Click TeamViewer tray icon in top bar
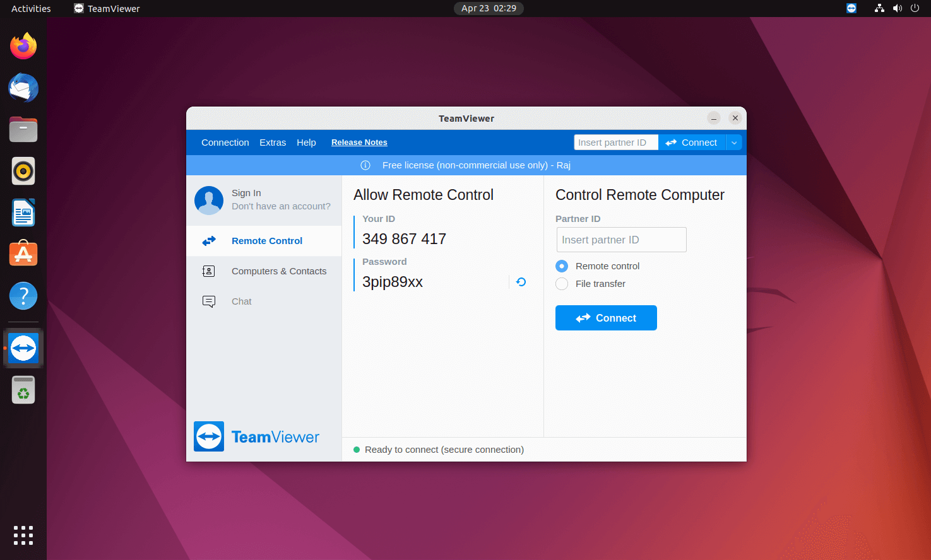This screenshot has height=560, width=931. point(851,8)
